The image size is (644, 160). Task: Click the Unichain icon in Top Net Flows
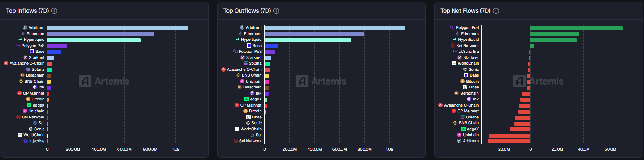coord(459,135)
